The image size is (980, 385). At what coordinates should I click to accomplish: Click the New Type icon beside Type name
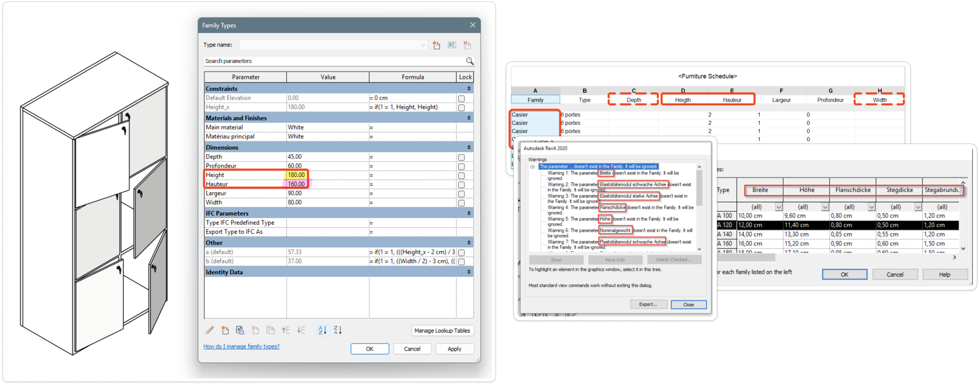tap(436, 45)
